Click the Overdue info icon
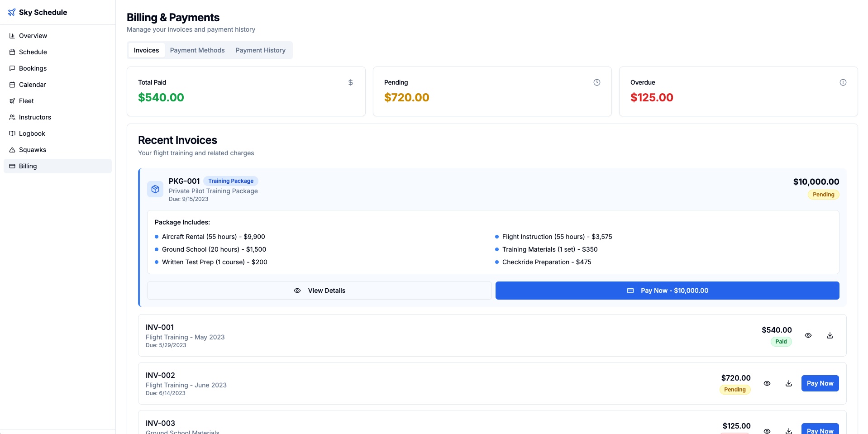The image size is (868, 434). 843,82
